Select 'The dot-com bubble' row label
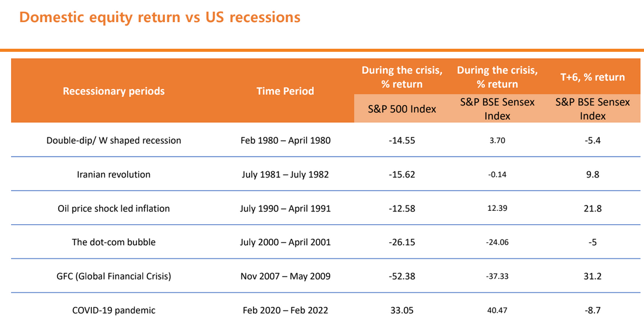644x322 pixels. [x=114, y=242]
